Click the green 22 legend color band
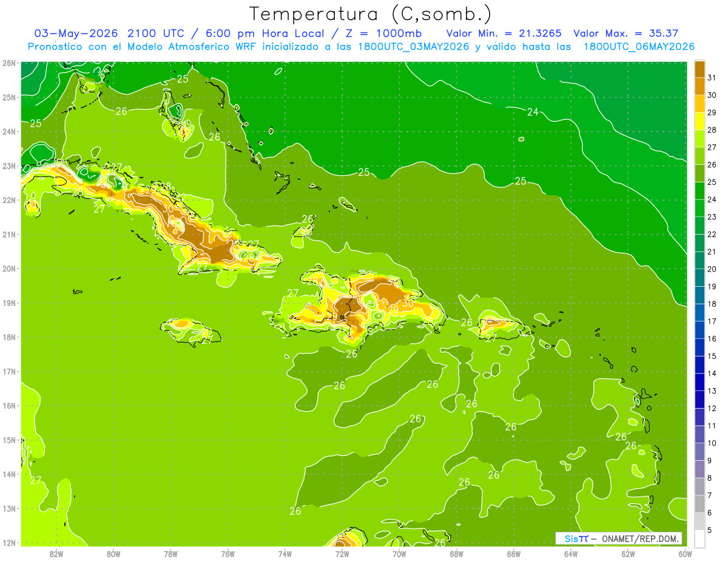The width and height of the screenshot is (728, 562). 699,226
